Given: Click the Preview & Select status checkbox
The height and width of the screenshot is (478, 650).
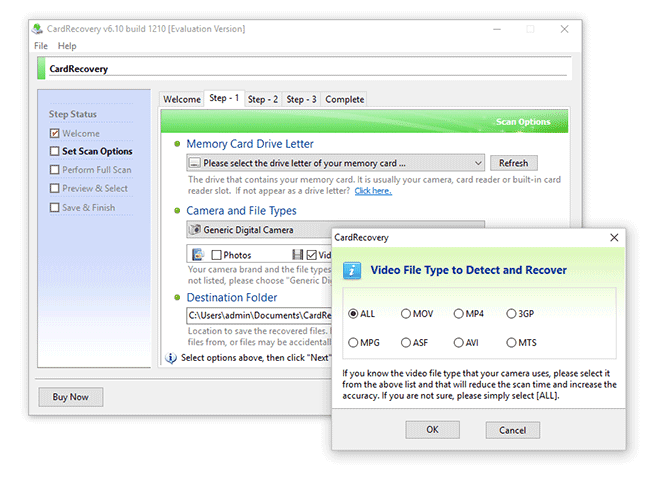Looking at the screenshot, I should [x=54, y=188].
